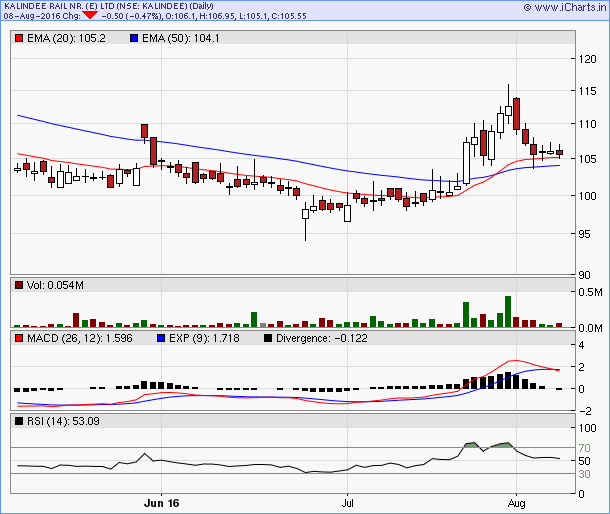Click the lowest candlestick wick near 94
Viewport: 610px width, 514px height.
point(305,230)
